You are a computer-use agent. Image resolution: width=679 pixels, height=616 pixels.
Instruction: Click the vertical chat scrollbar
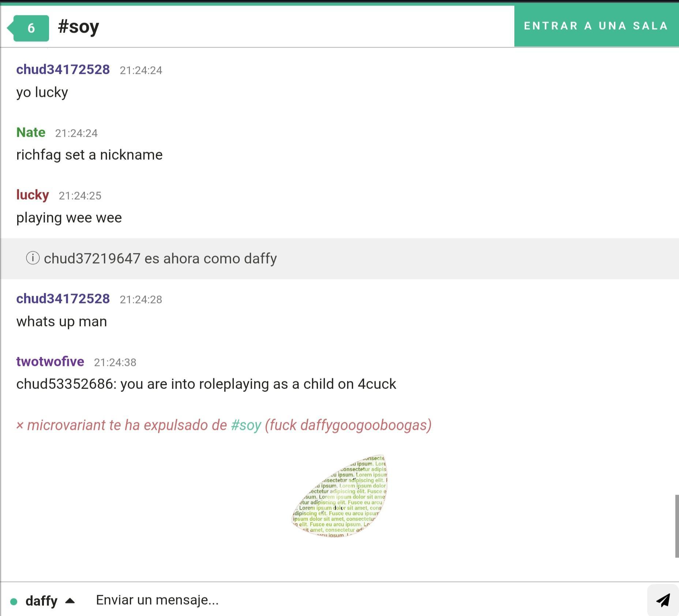676,526
